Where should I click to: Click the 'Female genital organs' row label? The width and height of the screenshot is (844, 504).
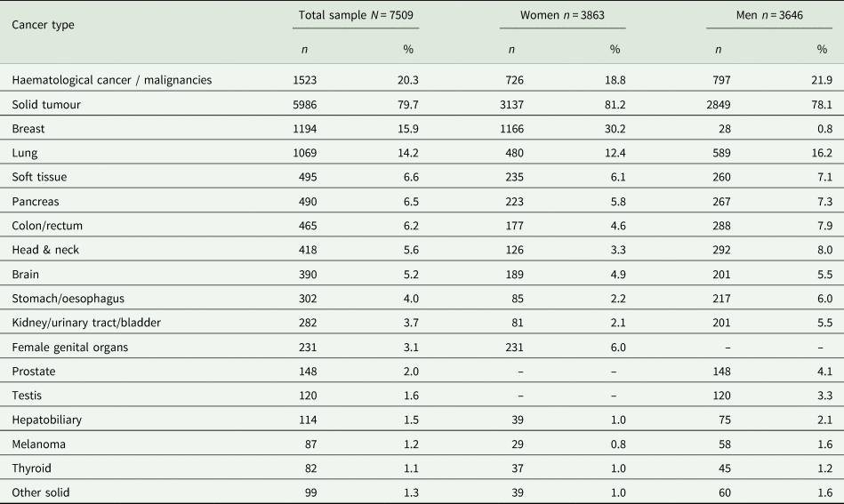pos(68,347)
